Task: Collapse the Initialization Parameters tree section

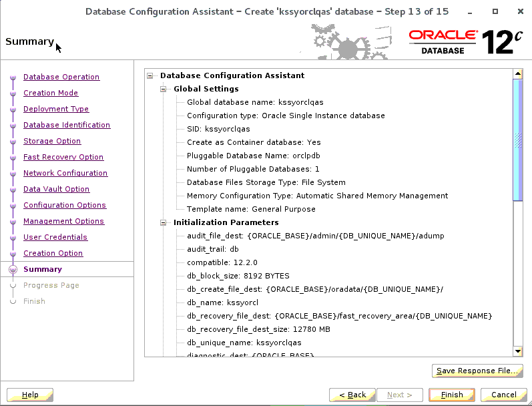Action: [x=164, y=222]
